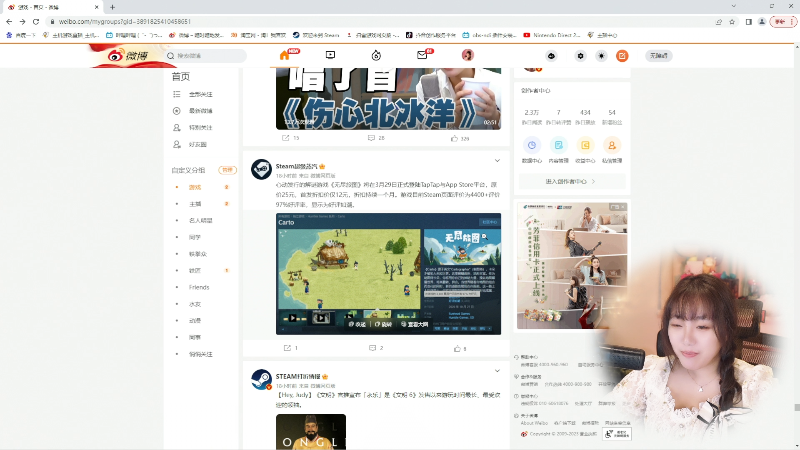
Task: Open 全部关注 feed in sidebar
Action: coord(201,94)
